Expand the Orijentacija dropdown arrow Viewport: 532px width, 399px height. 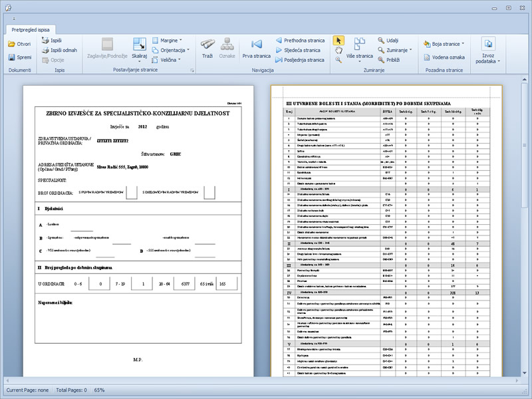coord(188,50)
